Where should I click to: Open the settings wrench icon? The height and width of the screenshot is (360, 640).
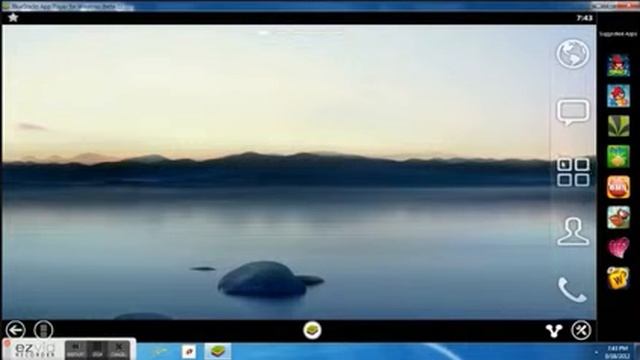pyautogui.click(x=581, y=330)
